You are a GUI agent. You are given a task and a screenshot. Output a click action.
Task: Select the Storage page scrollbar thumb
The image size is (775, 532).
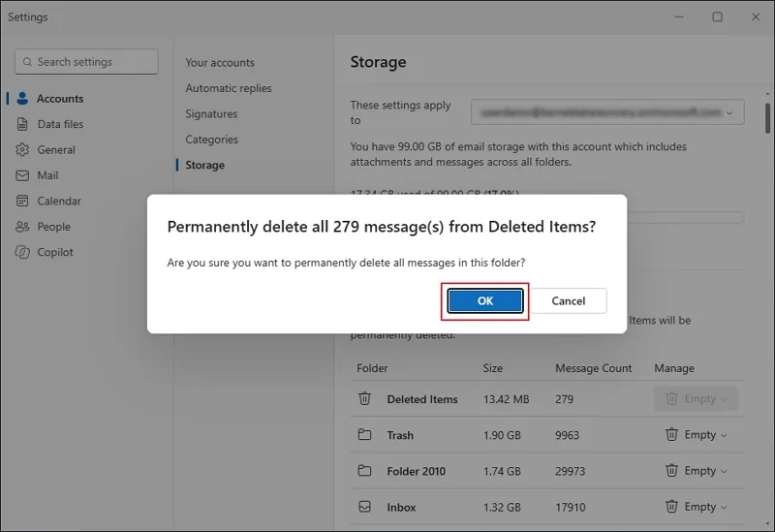767,118
